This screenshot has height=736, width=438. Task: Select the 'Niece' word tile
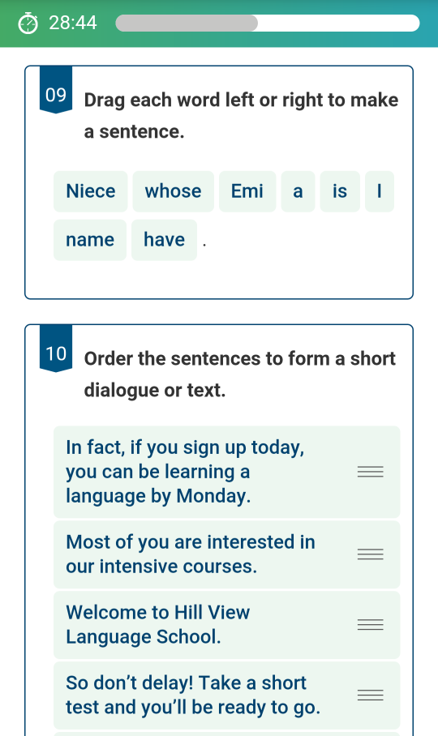[x=91, y=192]
